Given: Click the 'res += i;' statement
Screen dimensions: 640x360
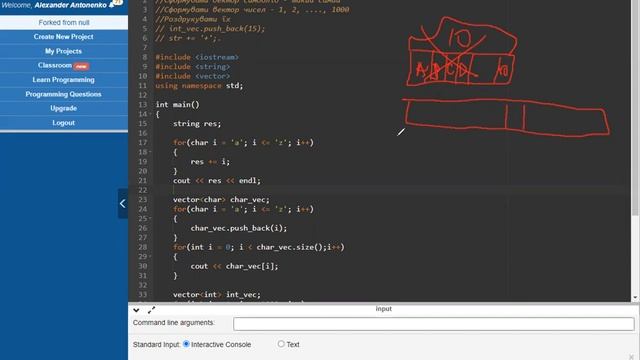Looking at the screenshot, I should 210,162.
